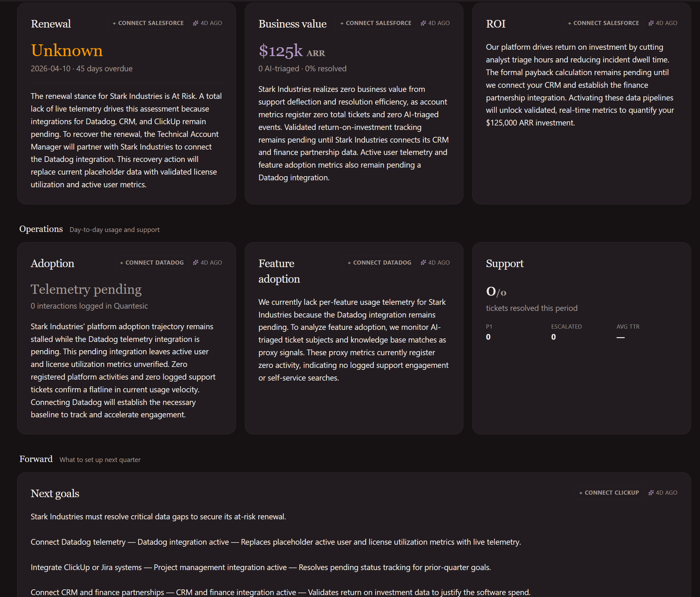This screenshot has width=700, height=597.
Task: Click the orange 'Unknown' renewal status
Action: [x=67, y=50]
